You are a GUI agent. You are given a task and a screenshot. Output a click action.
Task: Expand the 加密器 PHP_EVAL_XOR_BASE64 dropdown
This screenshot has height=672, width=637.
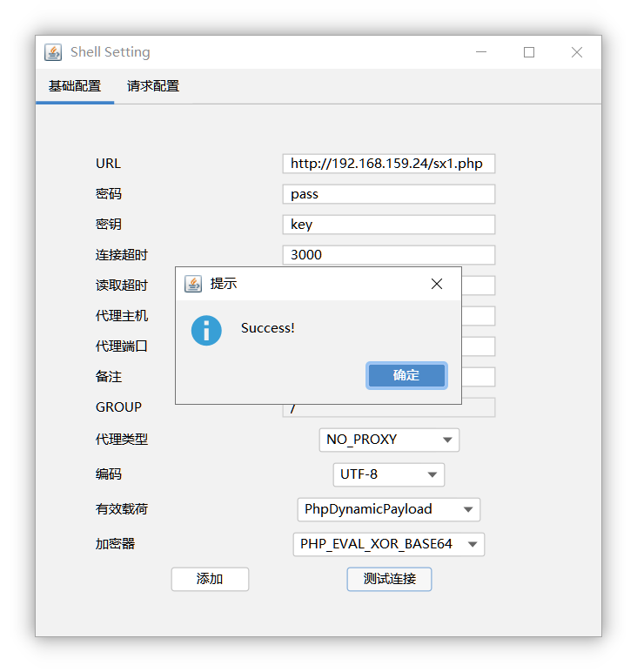tap(389, 544)
